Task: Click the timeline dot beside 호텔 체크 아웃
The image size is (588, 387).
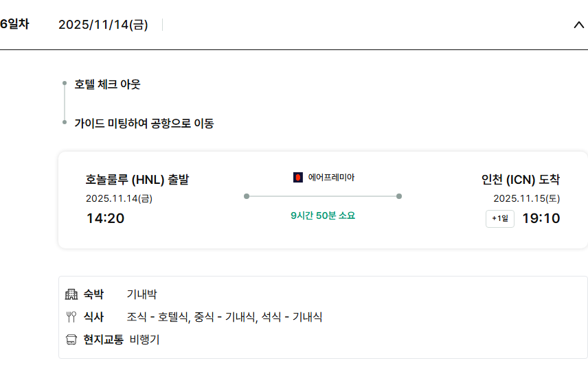Action: (x=64, y=84)
